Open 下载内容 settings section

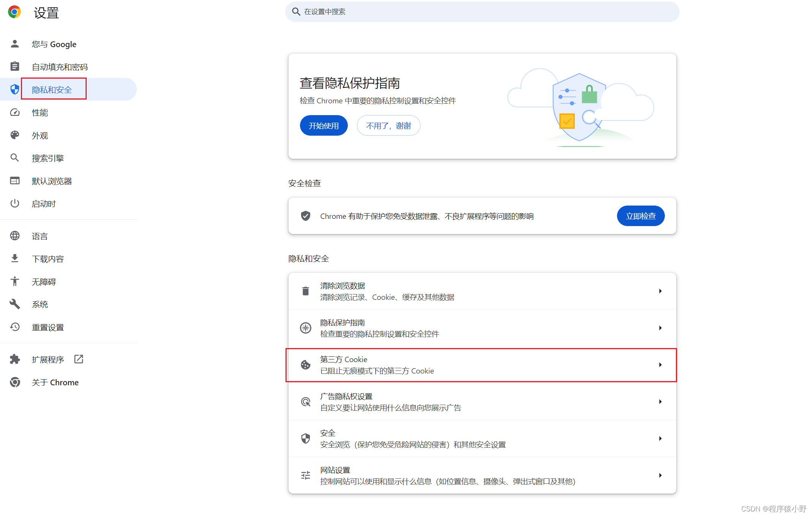pos(48,259)
